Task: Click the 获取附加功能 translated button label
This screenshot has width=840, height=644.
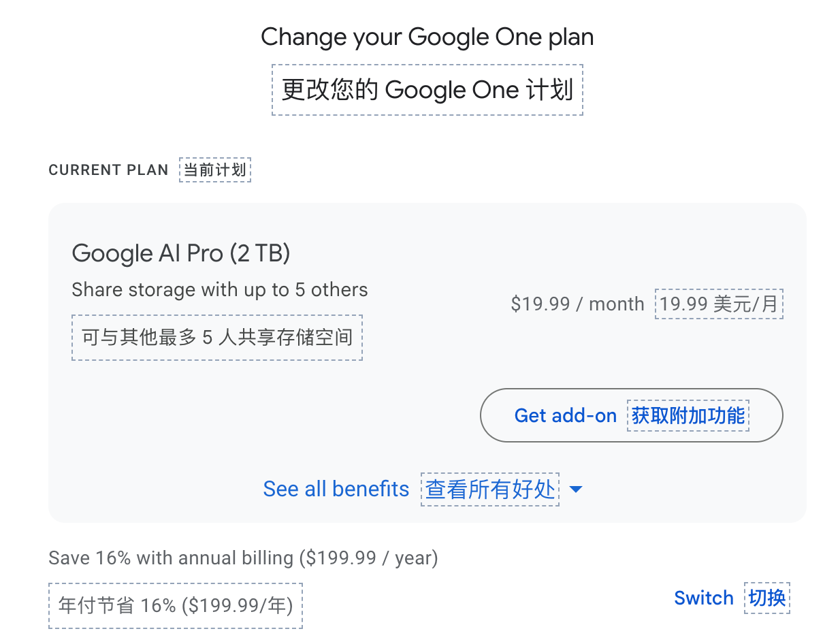Action: [688, 415]
